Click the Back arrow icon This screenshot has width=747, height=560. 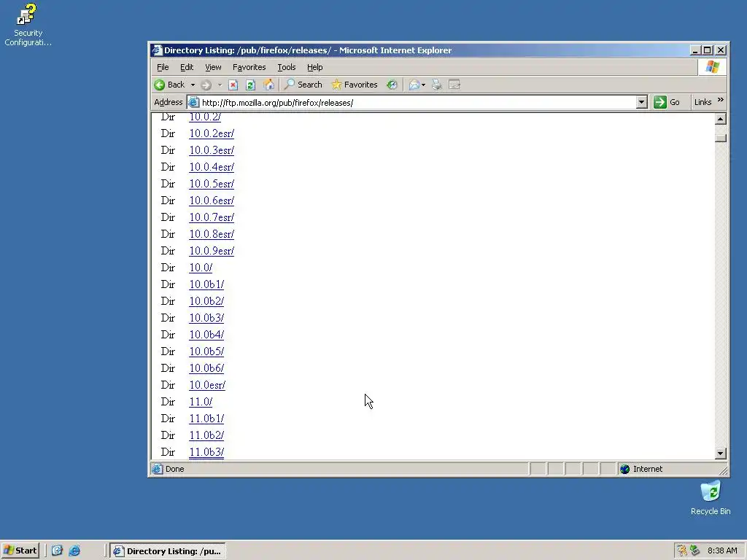[x=160, y=85]
